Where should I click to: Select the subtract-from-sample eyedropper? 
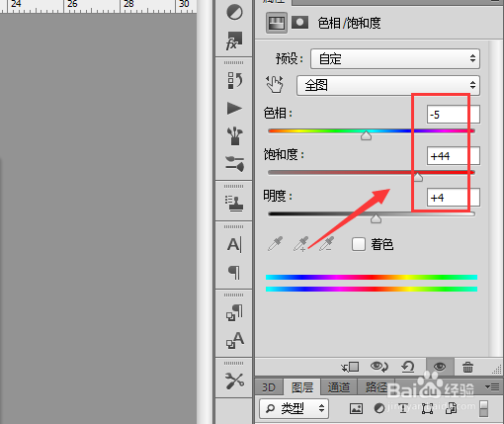click(326, 244)
